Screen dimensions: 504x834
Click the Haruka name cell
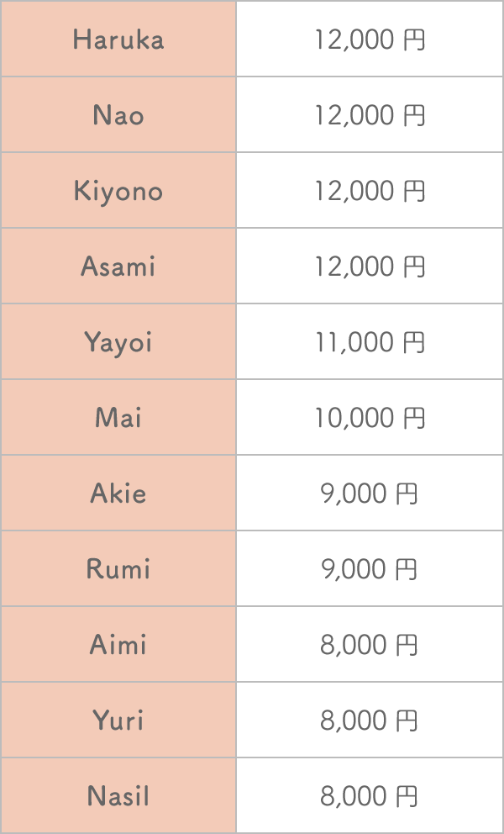[118, 39]
